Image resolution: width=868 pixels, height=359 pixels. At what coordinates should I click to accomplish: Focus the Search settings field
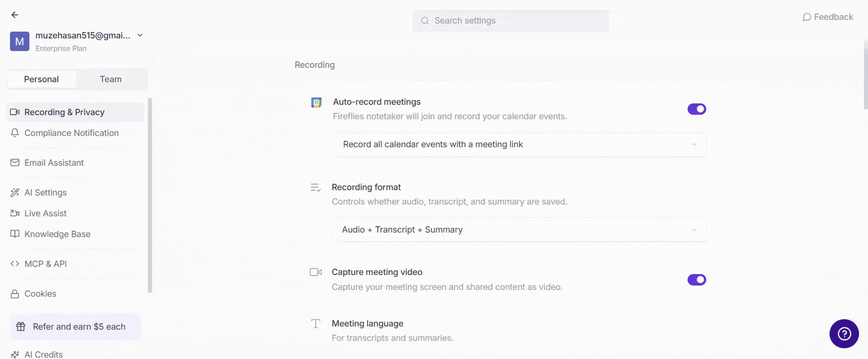pos(511,21)
